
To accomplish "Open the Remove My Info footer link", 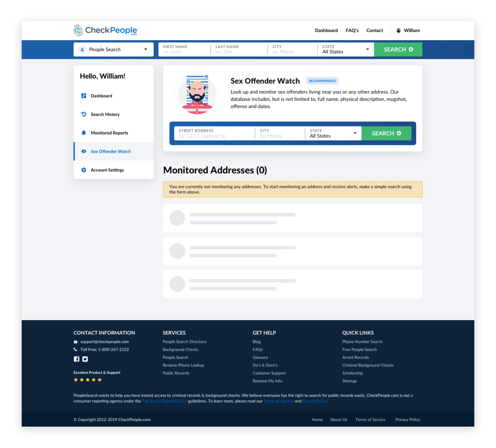I will point(268,381).
